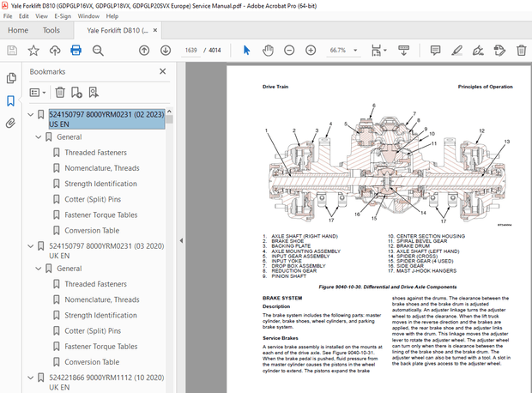Open first Threaded Fasteners bookmark
532x393 pixels.
pyautogui.click(x=96, y=153)
